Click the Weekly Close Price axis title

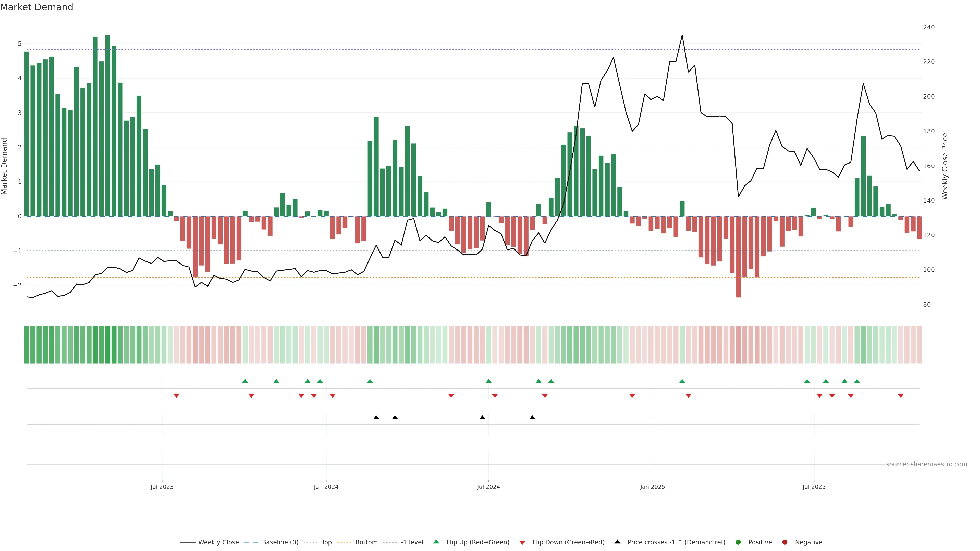(x=945, y=166)
